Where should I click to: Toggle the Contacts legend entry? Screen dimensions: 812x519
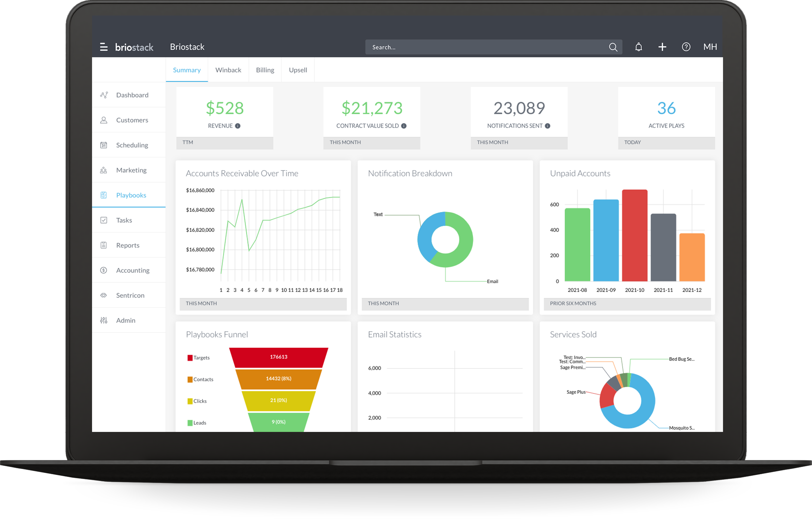click(x=200, y=379)
